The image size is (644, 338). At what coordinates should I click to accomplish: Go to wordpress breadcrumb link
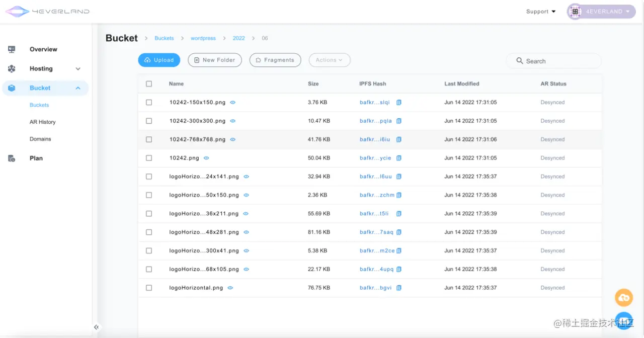point(203,38)
